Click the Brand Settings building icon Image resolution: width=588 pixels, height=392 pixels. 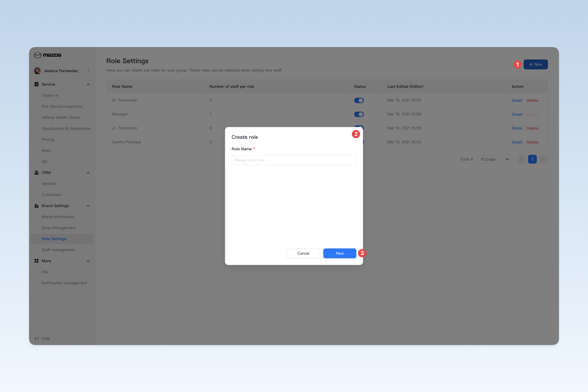tap(36, 206)
